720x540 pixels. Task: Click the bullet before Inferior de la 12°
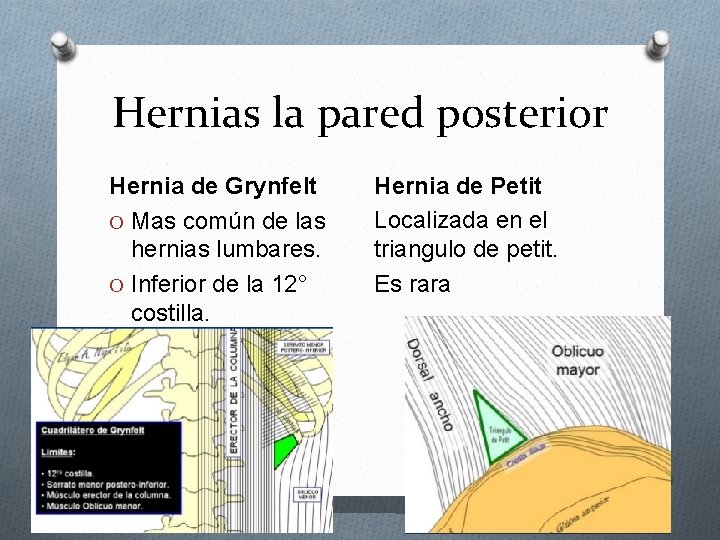117,286
